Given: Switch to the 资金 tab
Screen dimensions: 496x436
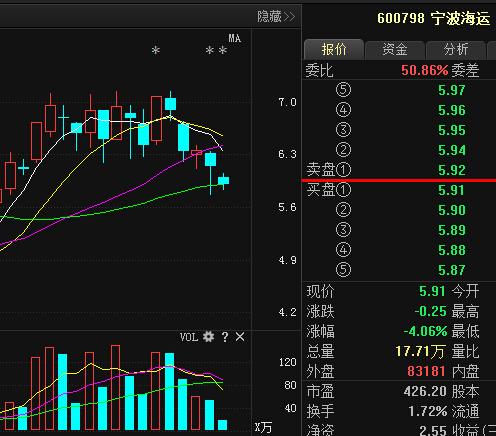Looking at the screenshot, I should click(395, 49).
